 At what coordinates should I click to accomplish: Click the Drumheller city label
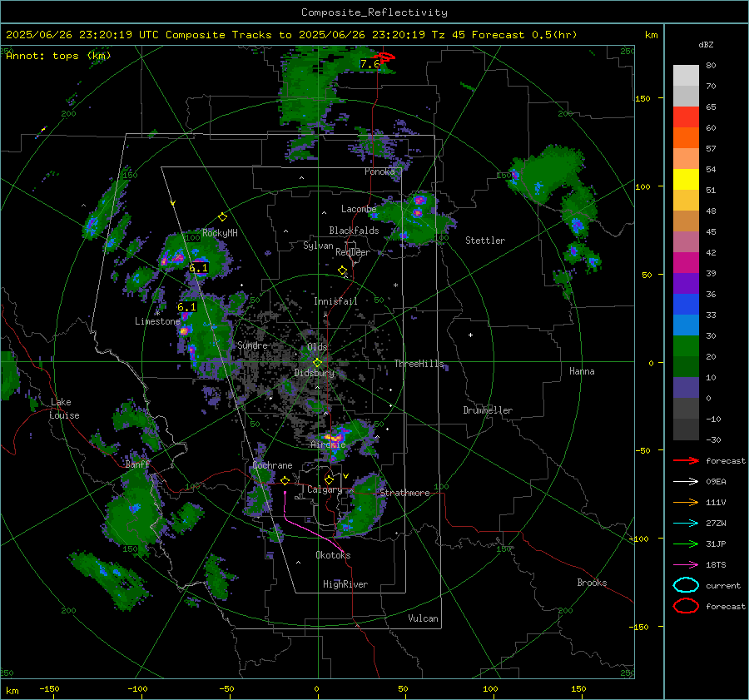click(x=488, y=410)
